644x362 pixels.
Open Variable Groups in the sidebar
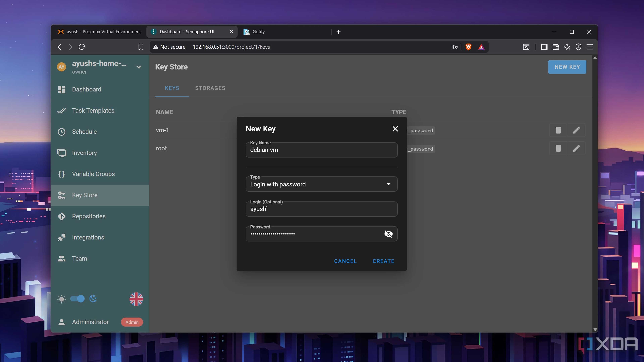(x=100, y=174)
